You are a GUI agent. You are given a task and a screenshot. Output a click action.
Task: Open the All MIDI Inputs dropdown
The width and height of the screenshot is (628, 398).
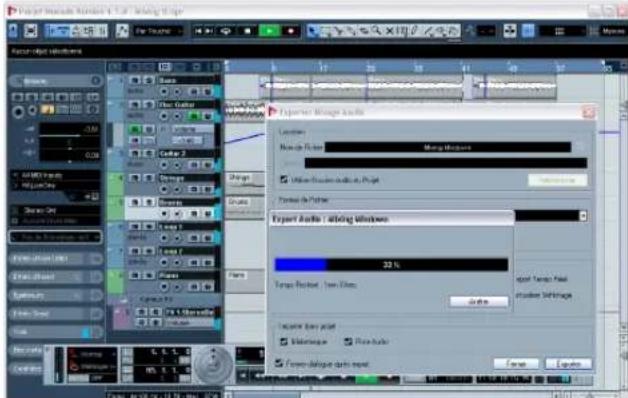[55, 175]
